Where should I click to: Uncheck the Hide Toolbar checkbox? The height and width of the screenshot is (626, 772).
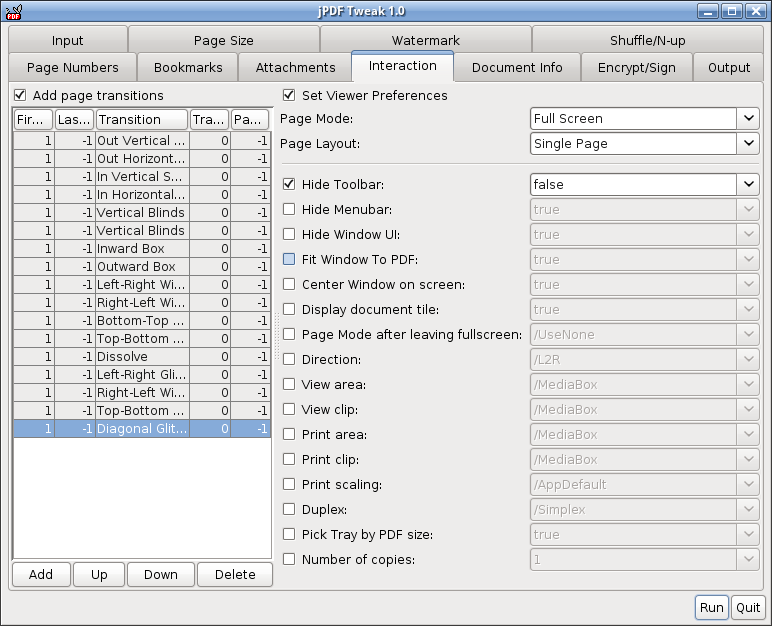point(289,184)
